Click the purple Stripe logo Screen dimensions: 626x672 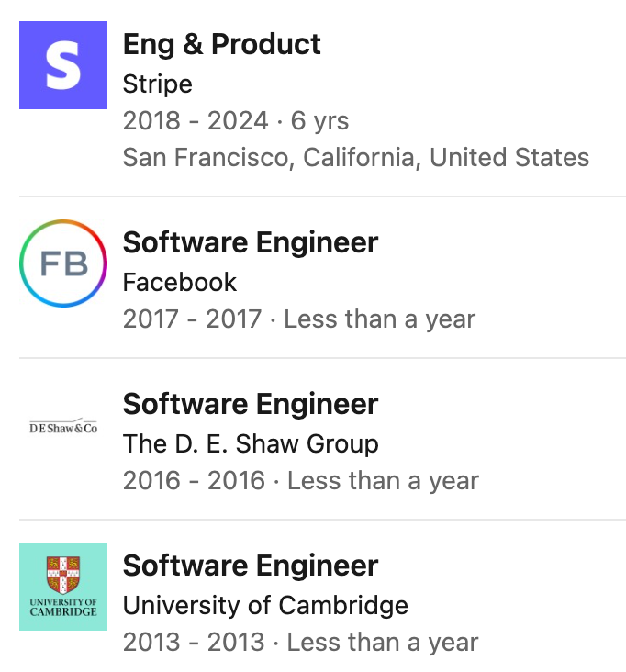tap(63, 64)
